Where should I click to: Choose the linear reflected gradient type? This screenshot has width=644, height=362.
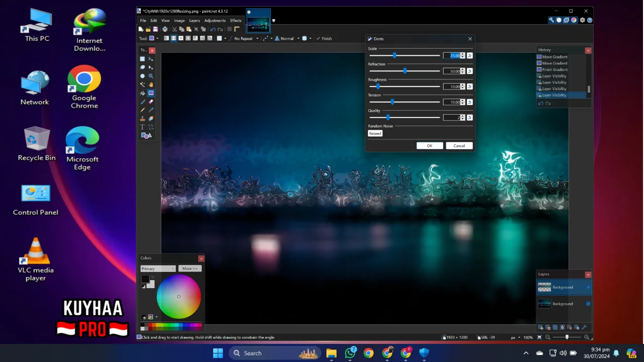[174, 38]
